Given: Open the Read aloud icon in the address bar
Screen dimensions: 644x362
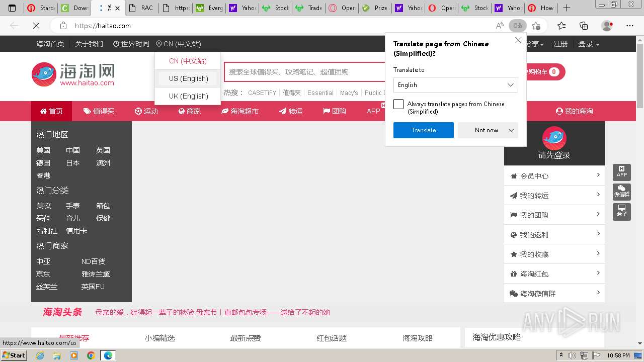Looking at the screenshot, I should [x=500, y=26].
